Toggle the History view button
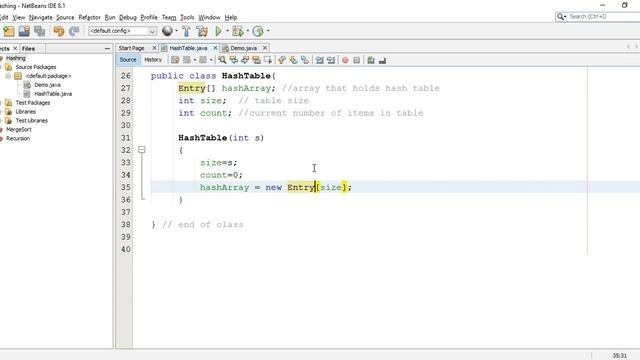This screenshot has width=640, height=360. [153, 60]
